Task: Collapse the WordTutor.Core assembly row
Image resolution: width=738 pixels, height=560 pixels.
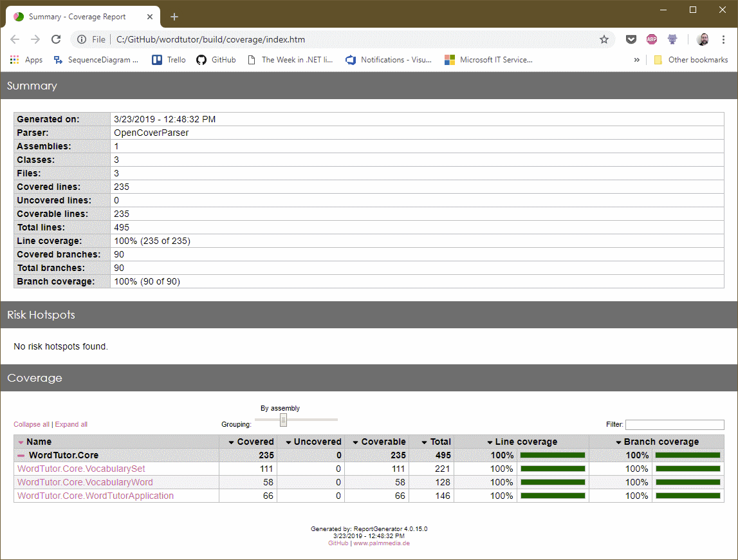Action: click(21, 456)
